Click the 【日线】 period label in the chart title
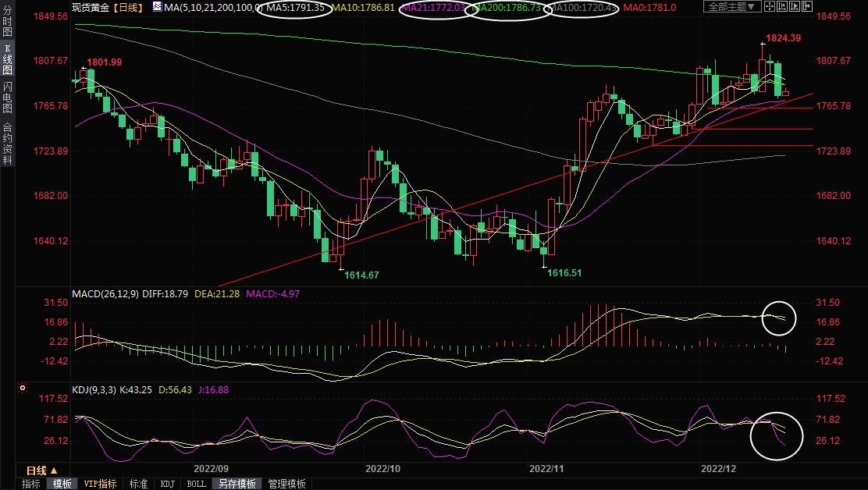Screen dimensions: 868x490 [127, 7]
